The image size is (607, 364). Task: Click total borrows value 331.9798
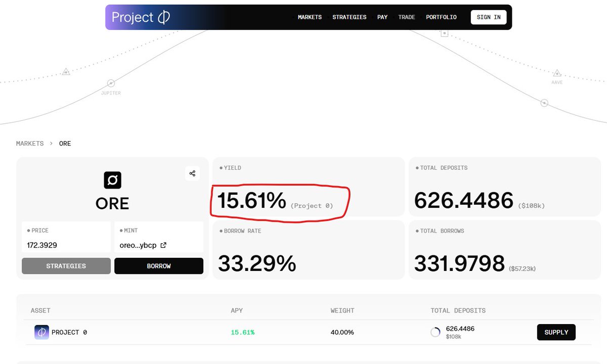459,264
